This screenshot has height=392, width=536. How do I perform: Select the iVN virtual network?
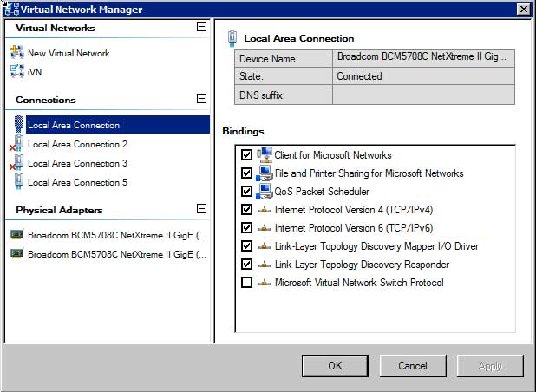tap(35, 72)
